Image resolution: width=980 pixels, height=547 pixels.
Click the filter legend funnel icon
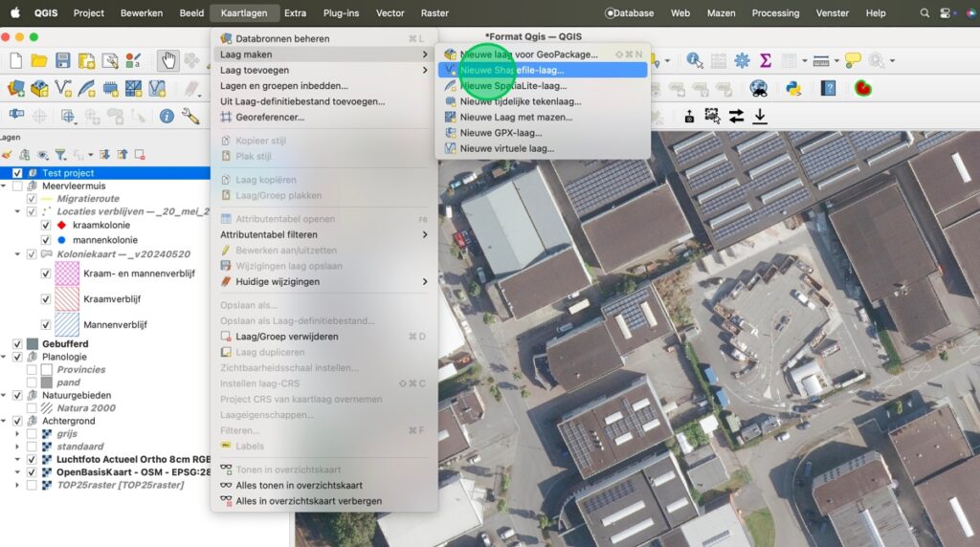[x=60, y=154]
